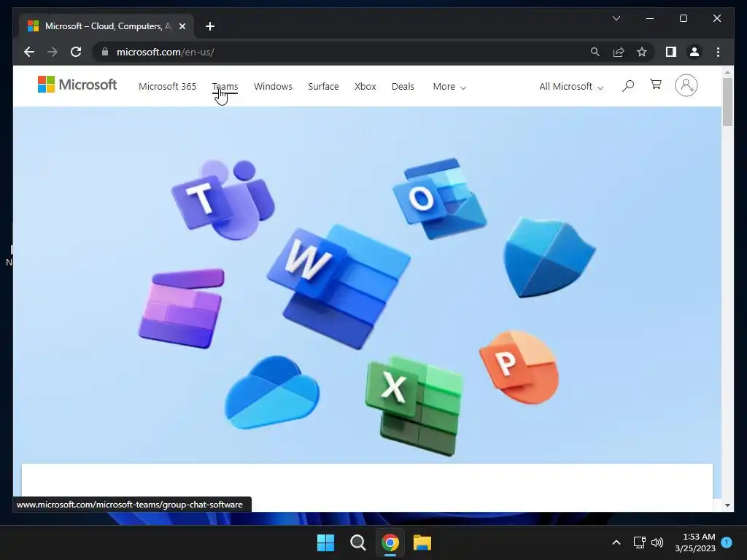Open the Microsoft 365 nav link
Image resolution: width=747 pixels, height=560 pixels.
coord(167,86)
